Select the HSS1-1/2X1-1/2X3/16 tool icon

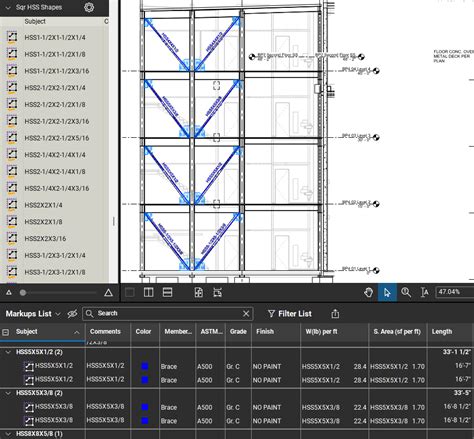12,71
